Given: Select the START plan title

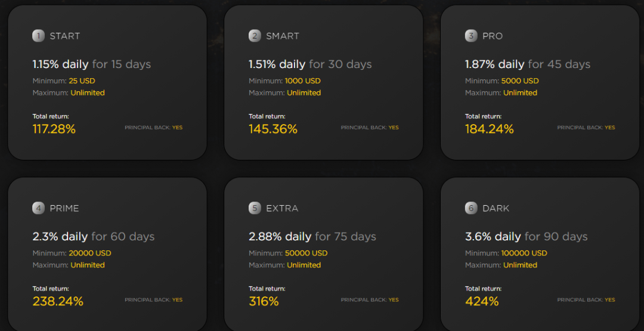Looking at the screenshot, I should click(64, 36).
